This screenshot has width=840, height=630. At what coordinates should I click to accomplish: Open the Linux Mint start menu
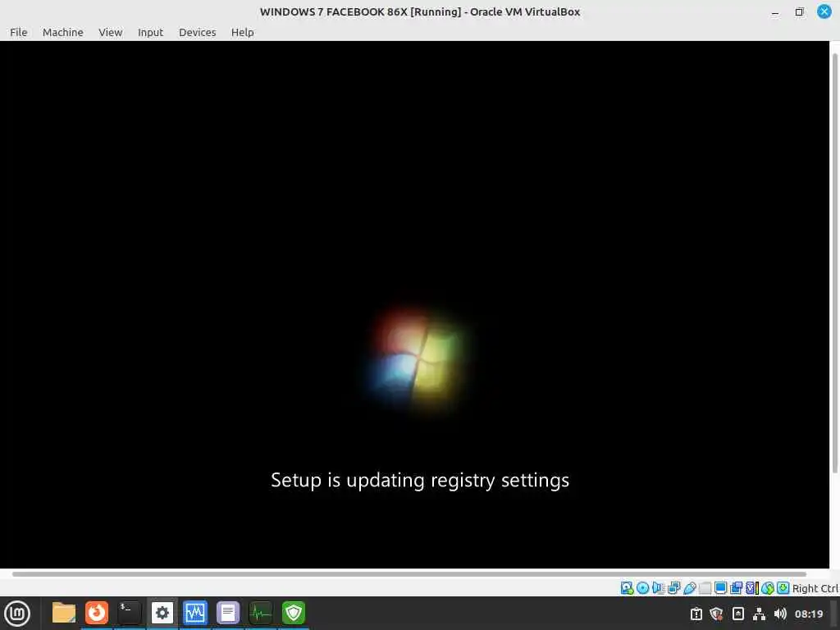coord(17,614)
